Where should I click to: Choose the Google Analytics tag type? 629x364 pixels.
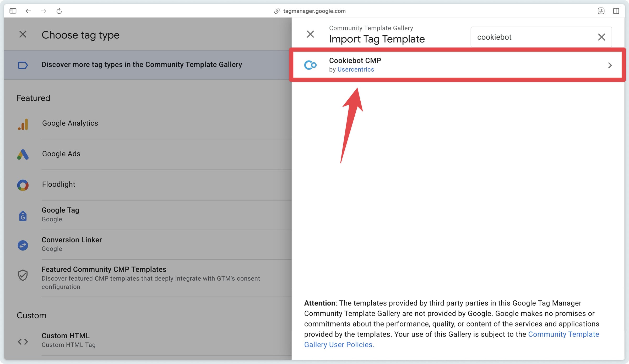point(148,123)
